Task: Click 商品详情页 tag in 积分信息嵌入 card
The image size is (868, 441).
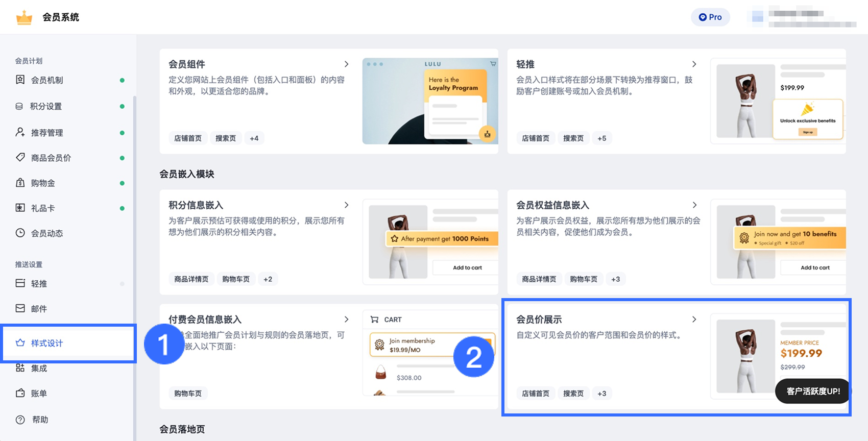Action: (x=191, y=279)
